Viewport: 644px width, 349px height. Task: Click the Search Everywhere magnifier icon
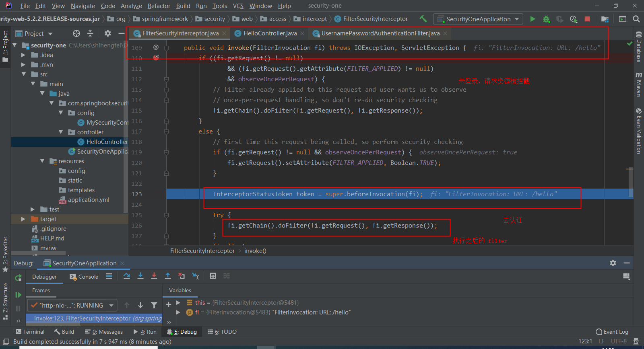point(636,19)
